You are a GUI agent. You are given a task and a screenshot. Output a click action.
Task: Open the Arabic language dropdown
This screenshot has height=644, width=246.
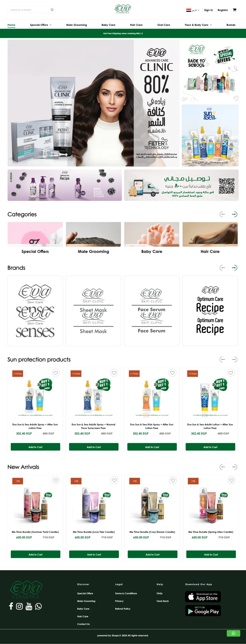[x=193, y=10]
